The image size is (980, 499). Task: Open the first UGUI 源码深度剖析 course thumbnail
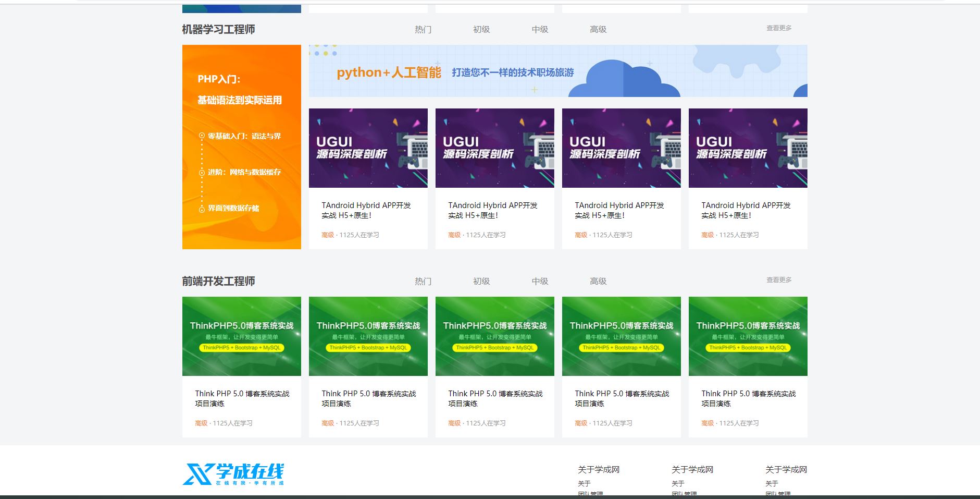[x=368, y=148]
